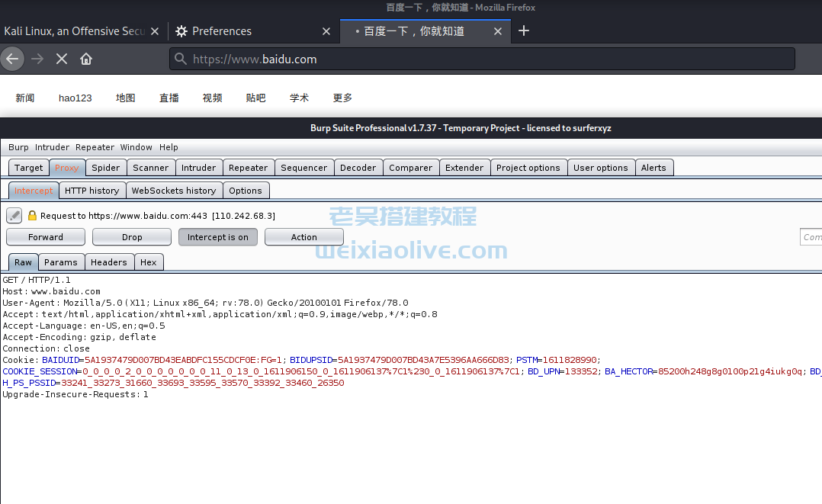Click the 'Connection: close' header line
This screenshot has height=504, width=822.
click(46, 348)
